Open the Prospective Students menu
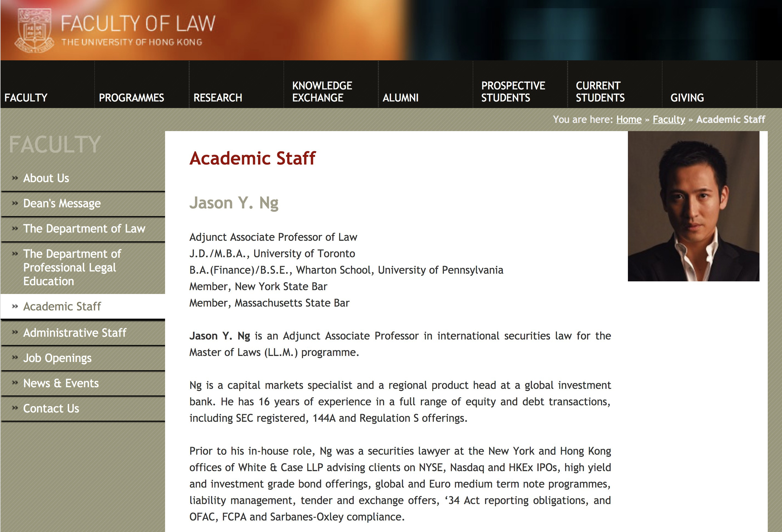This screenshot has width=782, height=532. 513,92
